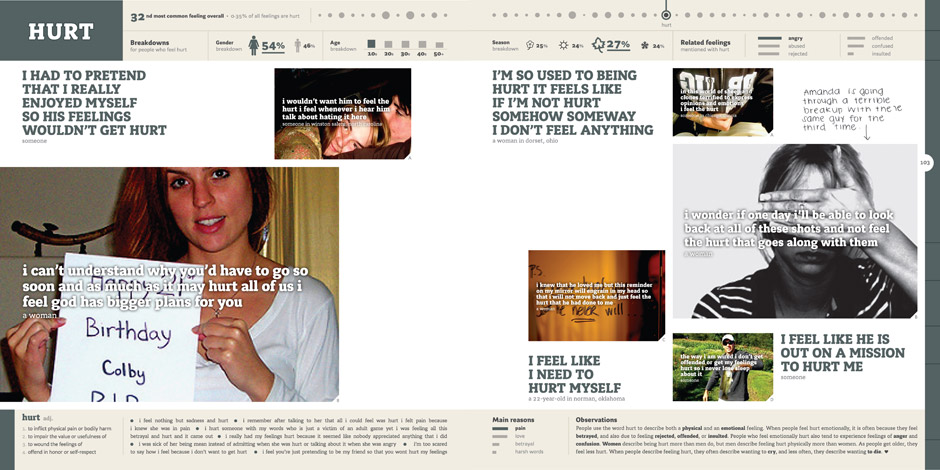The image size is (940, 470).
Task: Select the related feeling "confused"
Action: tap(882, 46)
